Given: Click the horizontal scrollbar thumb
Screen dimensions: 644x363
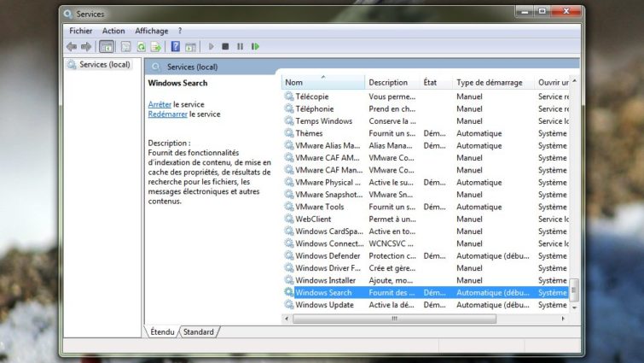Looking at the screenshot, I should [394, 319].
